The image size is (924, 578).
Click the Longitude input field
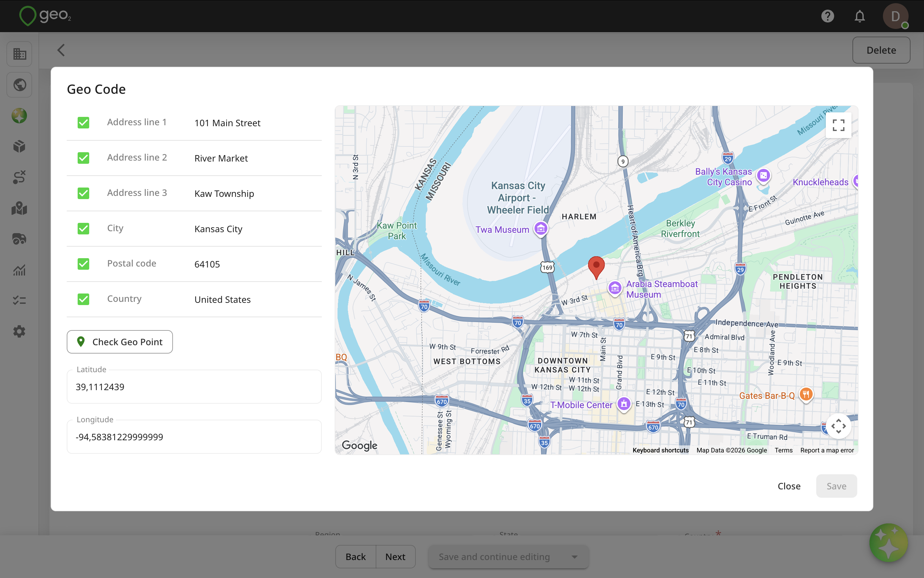click(x=194, y=437)
